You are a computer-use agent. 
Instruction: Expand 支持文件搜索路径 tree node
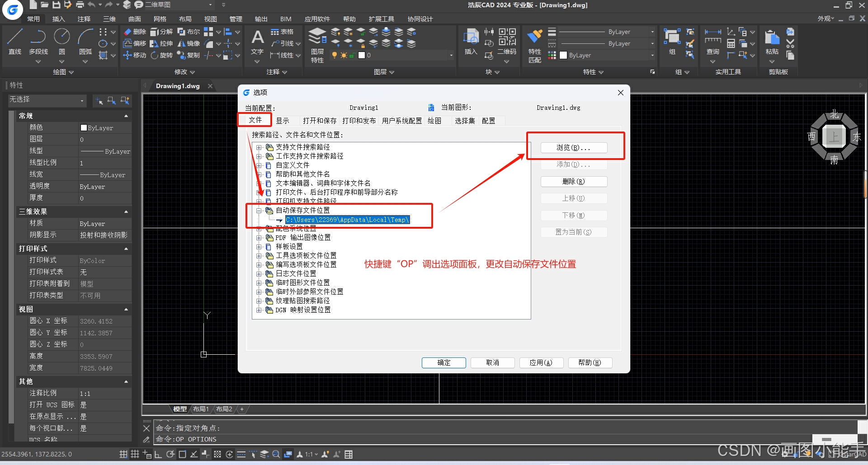[259, 147]
